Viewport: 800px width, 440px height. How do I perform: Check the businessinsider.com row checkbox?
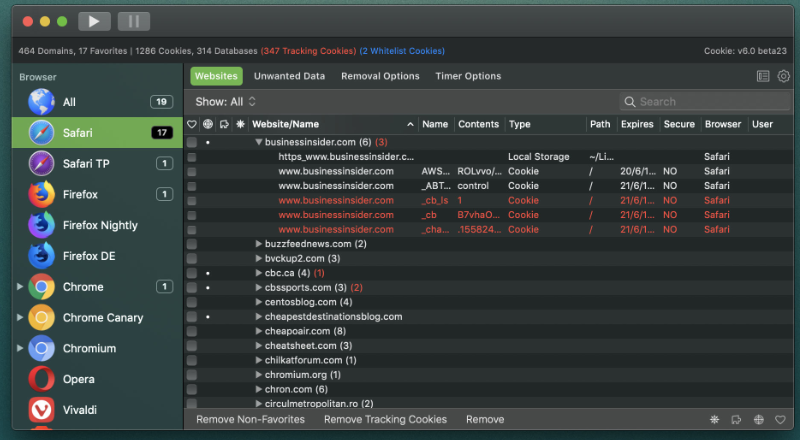point(192,143)
